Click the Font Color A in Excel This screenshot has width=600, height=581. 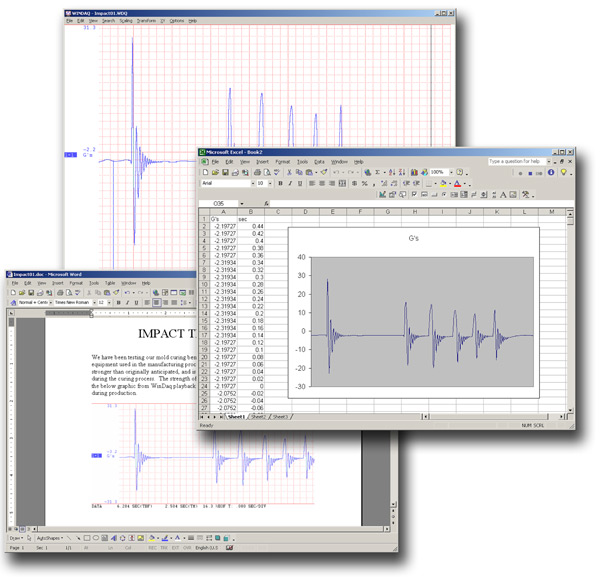point(457,183)
